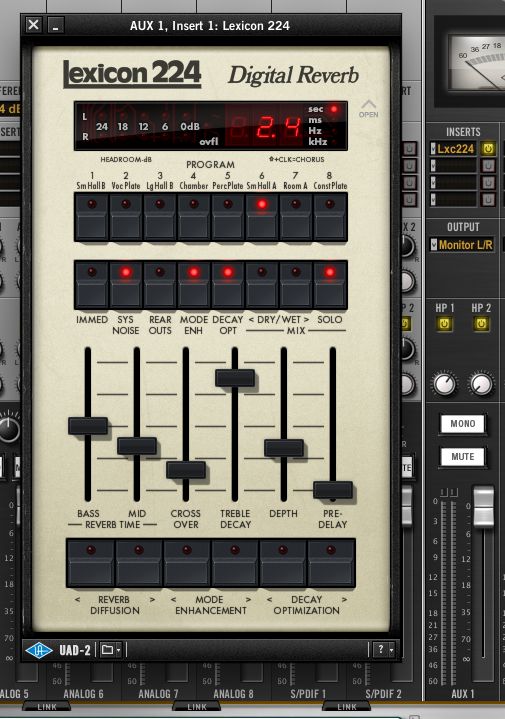
Task: Click LINK under ANALOG 5 and 6
Action: click(x=46, y=707)
